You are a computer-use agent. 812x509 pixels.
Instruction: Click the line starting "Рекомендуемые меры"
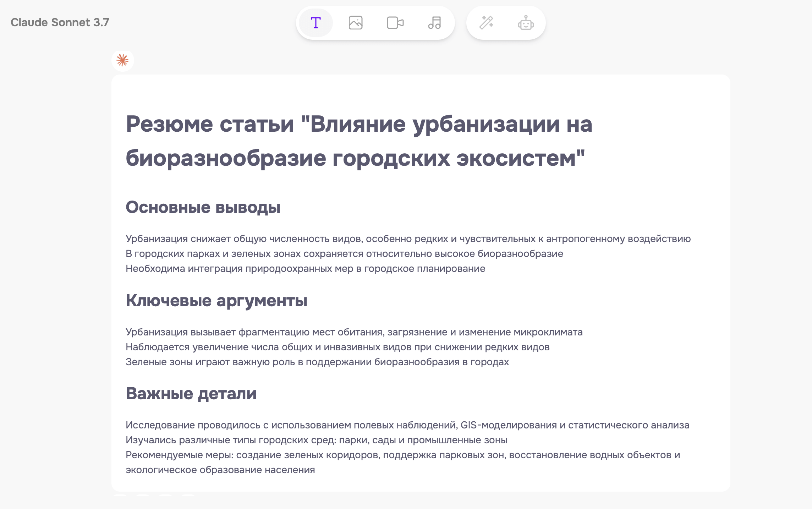click(x=402, y=455)
